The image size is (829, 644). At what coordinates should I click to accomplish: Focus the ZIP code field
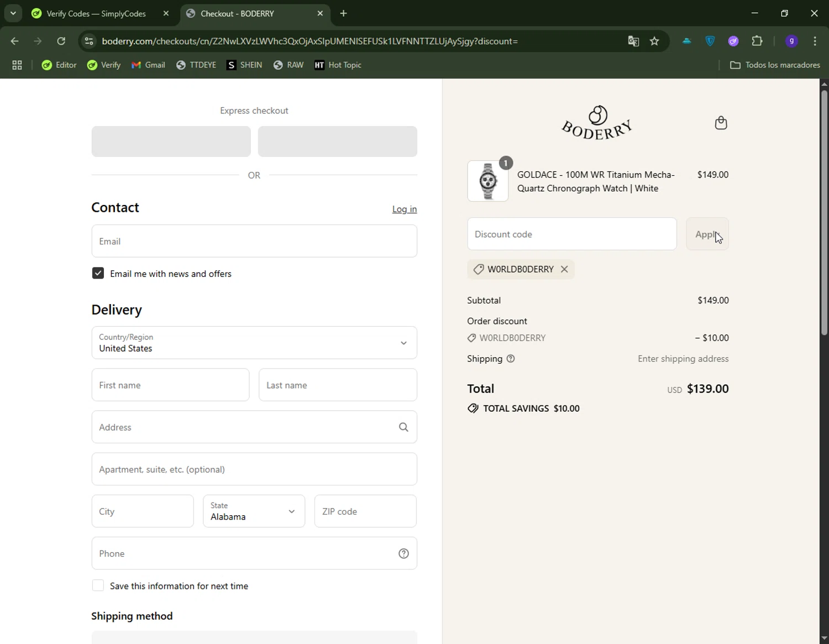click(x=365, y=511)
